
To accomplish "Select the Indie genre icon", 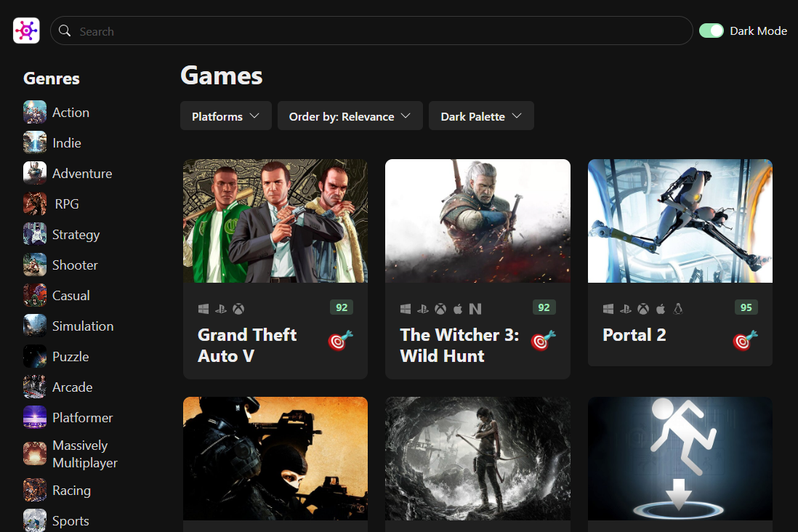I will point(35,142).
